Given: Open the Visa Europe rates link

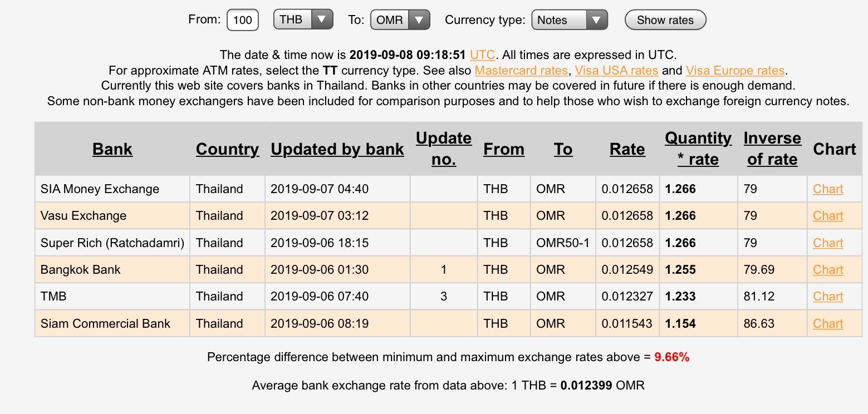Looking at the screenshot, I should click(x=735, y=71).
